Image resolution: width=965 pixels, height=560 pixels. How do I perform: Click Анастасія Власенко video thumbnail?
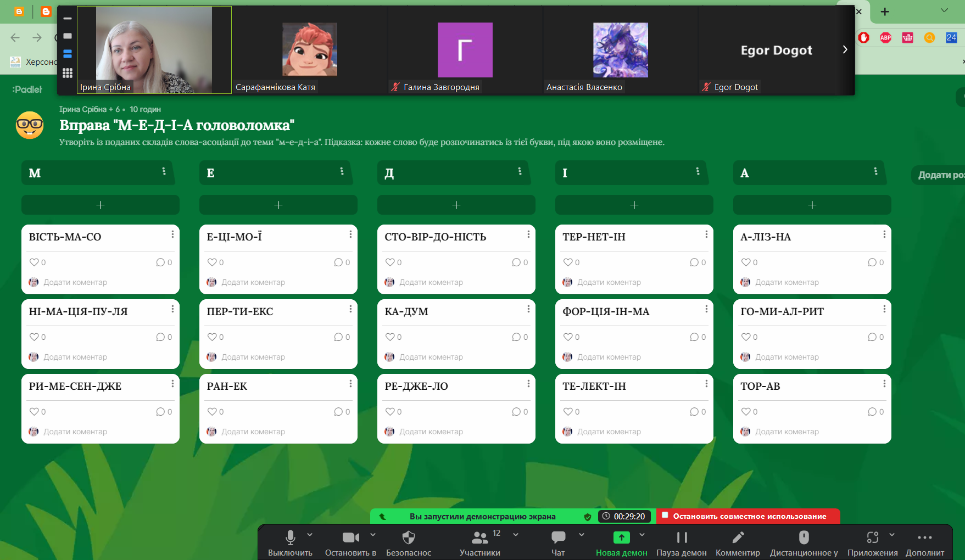point(621,50)
